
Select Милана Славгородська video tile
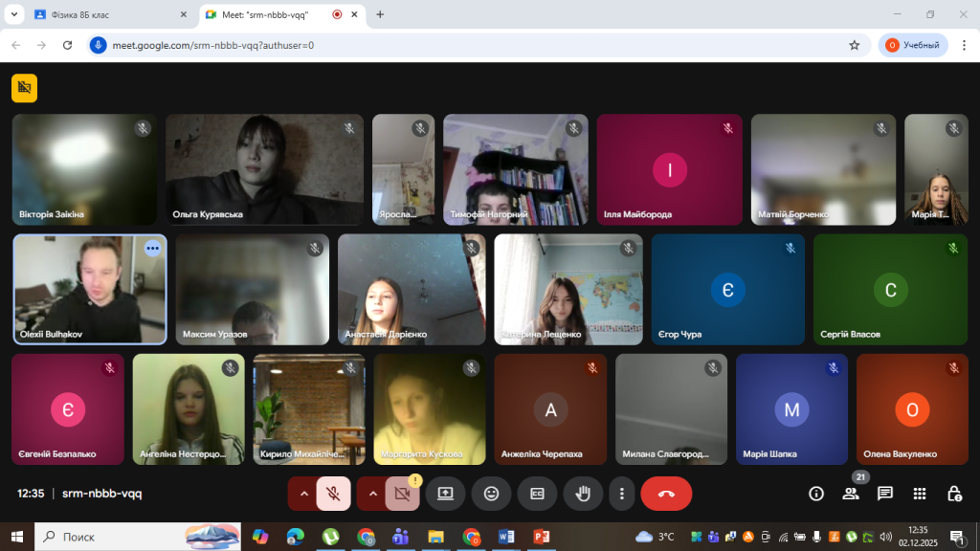(x=671, y=409)
